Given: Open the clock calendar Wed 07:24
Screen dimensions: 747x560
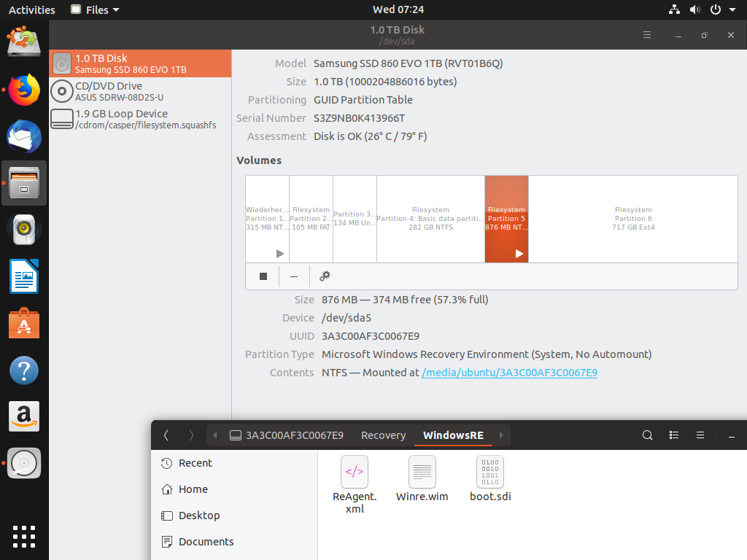Looking at the screenshot, I should tap(398, 9).
